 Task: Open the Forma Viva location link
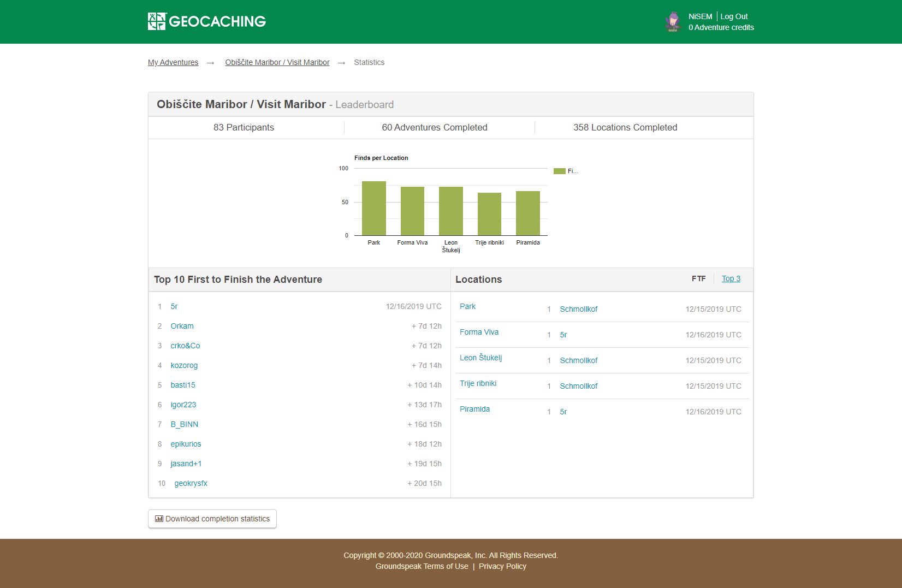(479, 332)
